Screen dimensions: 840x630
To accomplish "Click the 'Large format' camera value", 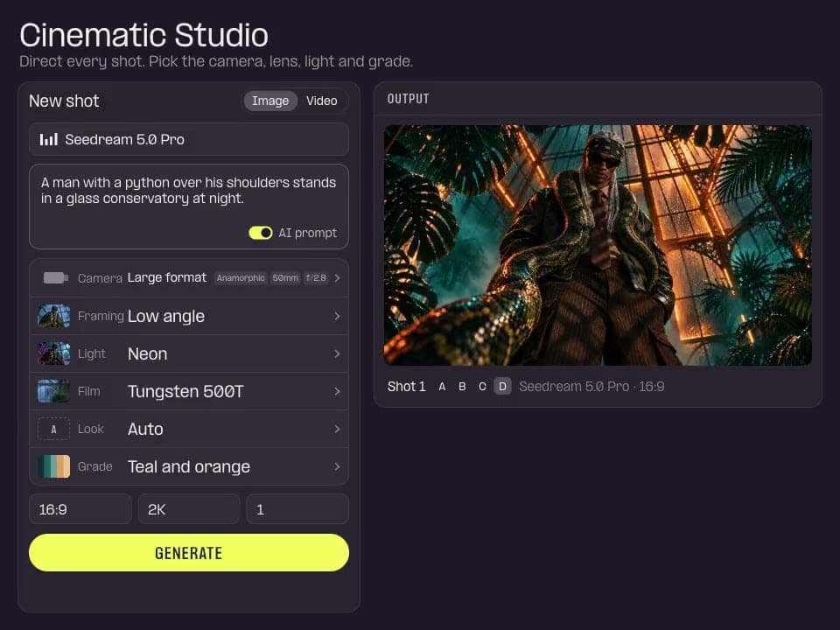I will pos(166,277).
